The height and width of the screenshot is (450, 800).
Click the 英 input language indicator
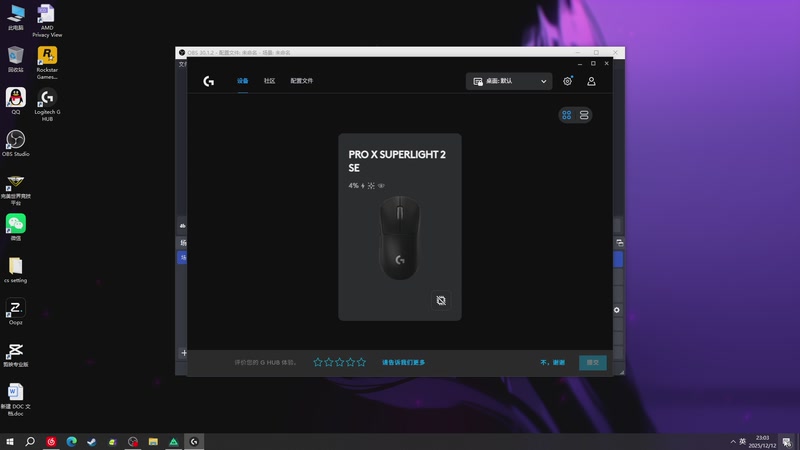click(742, 441)
